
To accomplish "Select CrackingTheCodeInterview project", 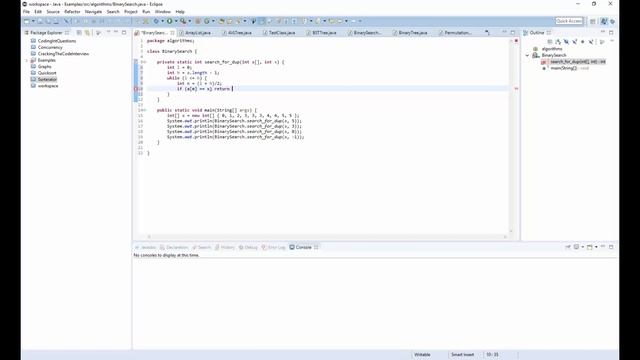I will click(x=63, y=54).
